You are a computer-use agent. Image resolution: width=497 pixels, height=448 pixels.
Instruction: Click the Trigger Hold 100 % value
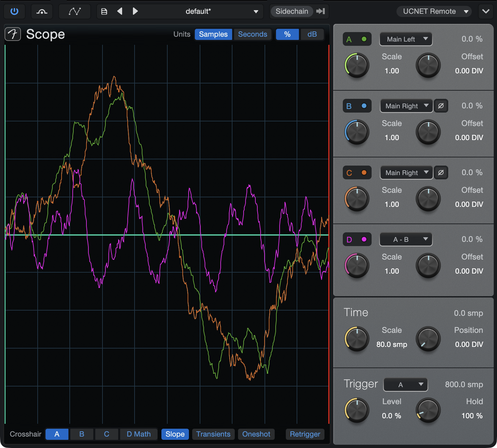[472, 416]
